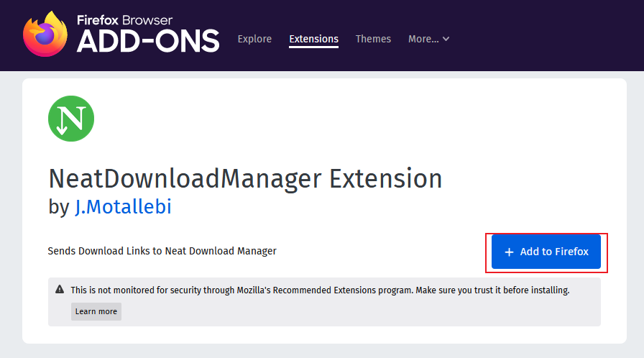Click the Firefox logo icon

coord(46,34)
